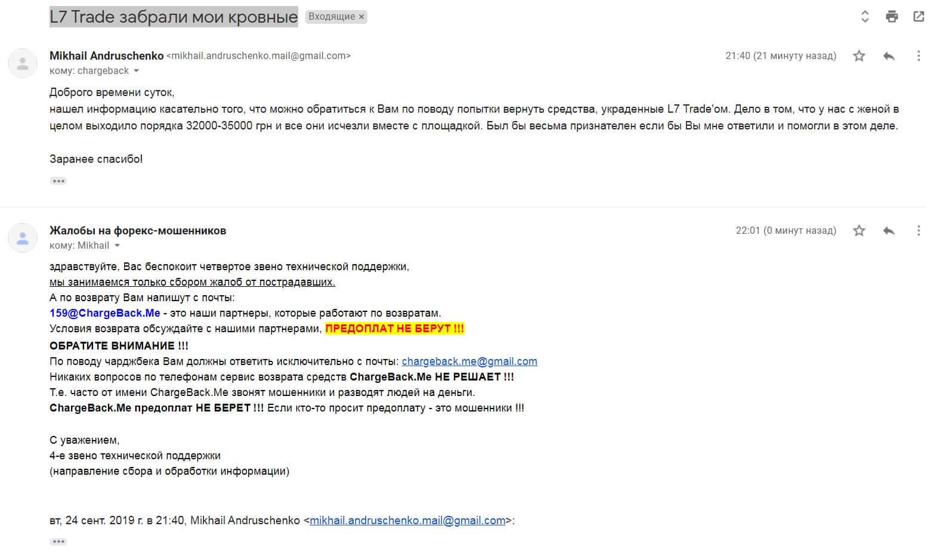
Task: Star the Жалобы на форекс-мошенников reply
Action: [859, 231]
